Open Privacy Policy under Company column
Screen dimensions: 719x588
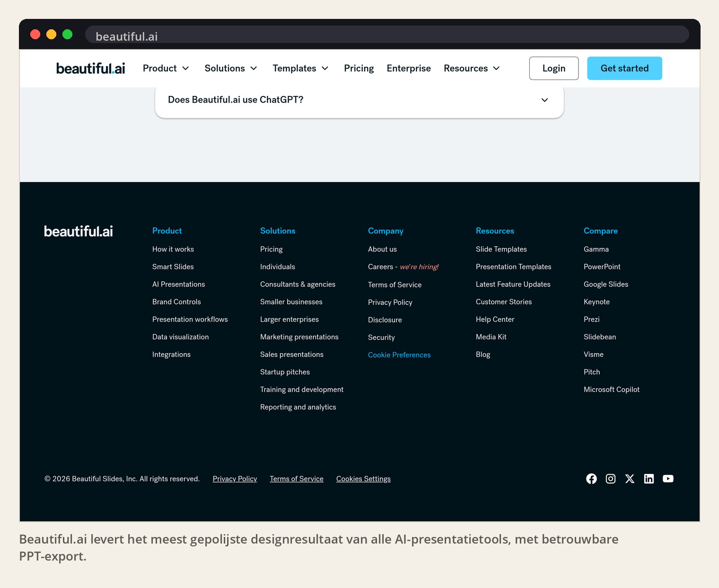tap(390, 302)
